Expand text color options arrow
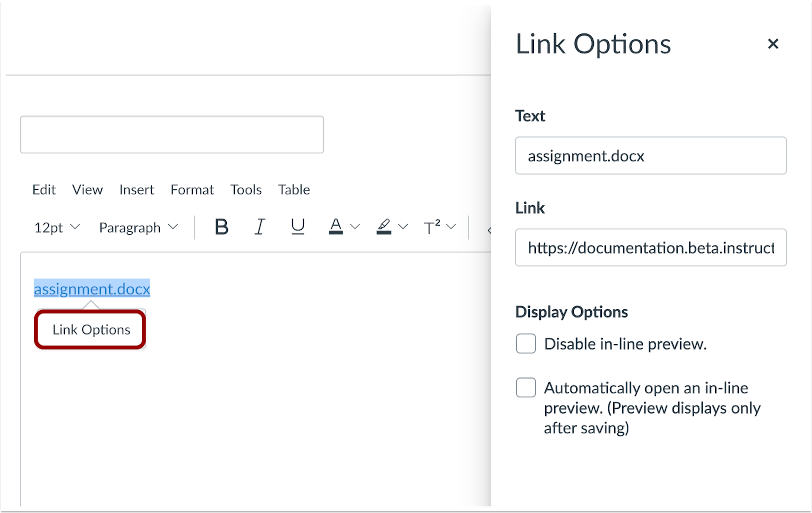The image size is (812, 513). tap(355, 227)
